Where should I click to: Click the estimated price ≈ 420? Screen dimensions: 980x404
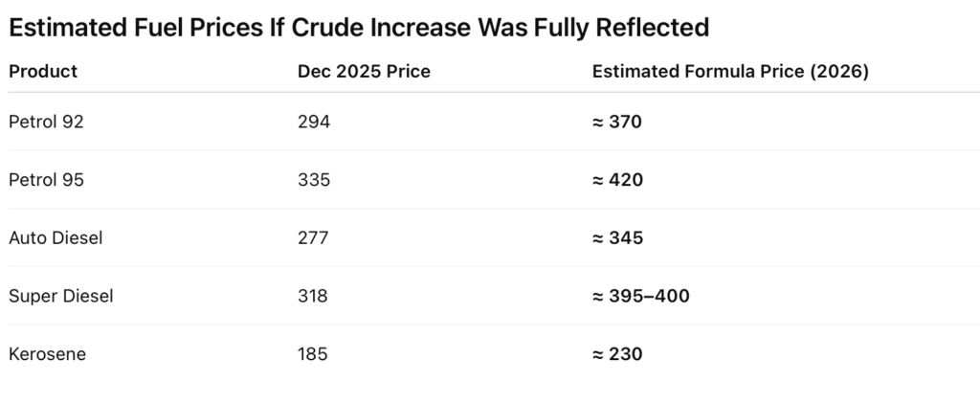617,180
